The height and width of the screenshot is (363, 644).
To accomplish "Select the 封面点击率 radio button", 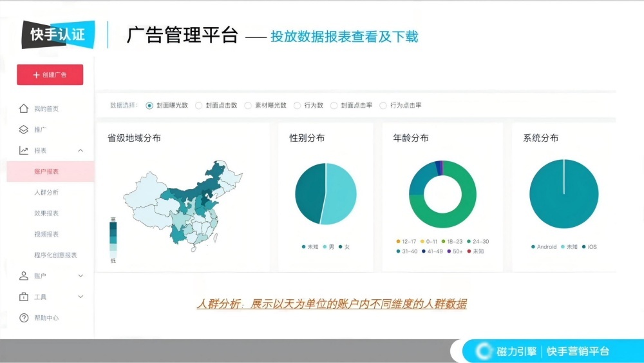I will (334, 106).
